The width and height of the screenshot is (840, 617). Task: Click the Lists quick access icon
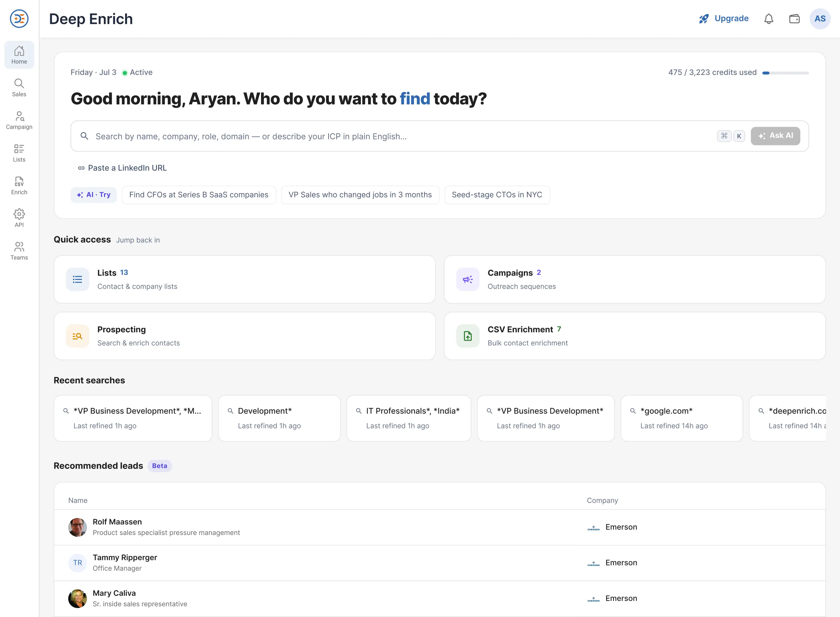[77, 279]
